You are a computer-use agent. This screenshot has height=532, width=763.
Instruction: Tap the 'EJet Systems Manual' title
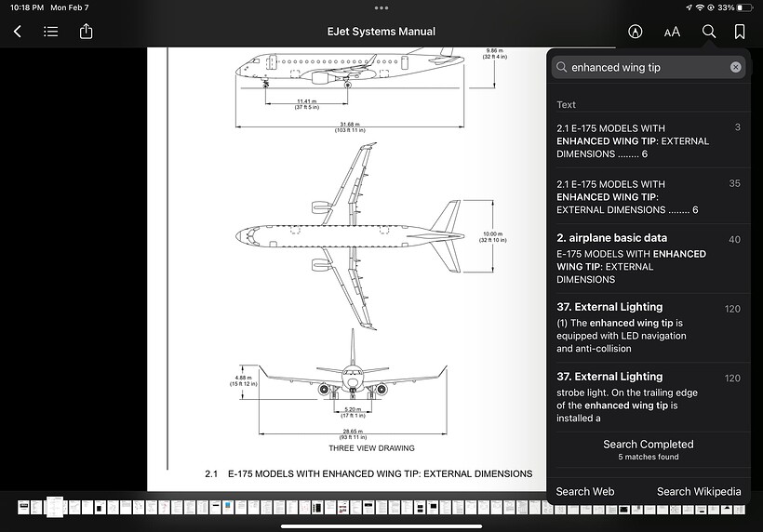(381, 32)
